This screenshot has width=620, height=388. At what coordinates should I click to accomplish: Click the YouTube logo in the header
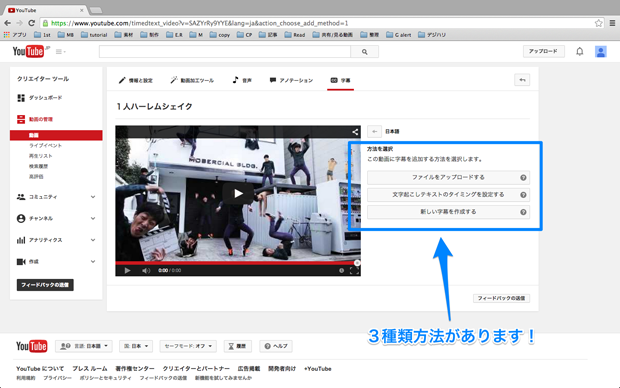tap(28, 51)
